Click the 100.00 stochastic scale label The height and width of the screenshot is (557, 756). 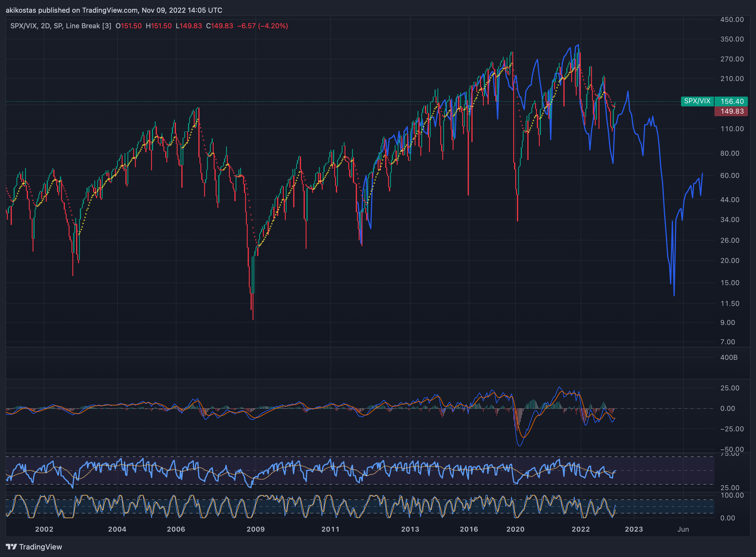click(732, 495)
